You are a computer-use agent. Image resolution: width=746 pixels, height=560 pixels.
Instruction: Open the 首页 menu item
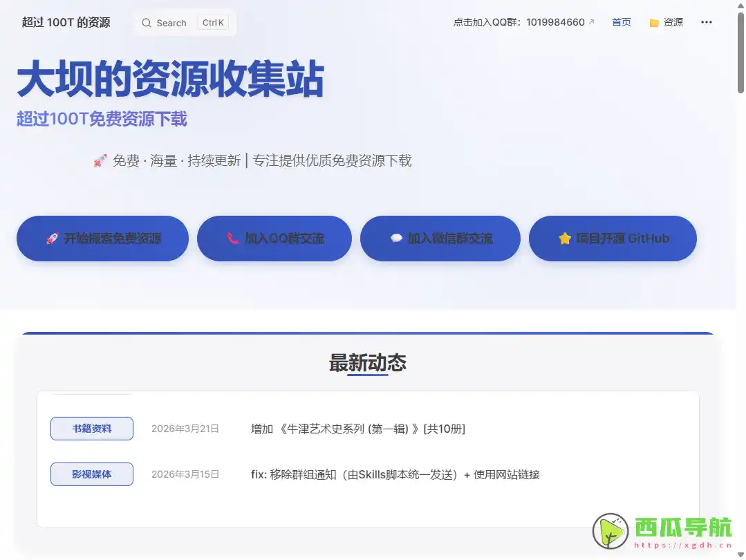pyautogui.click(x=621, y=22)
